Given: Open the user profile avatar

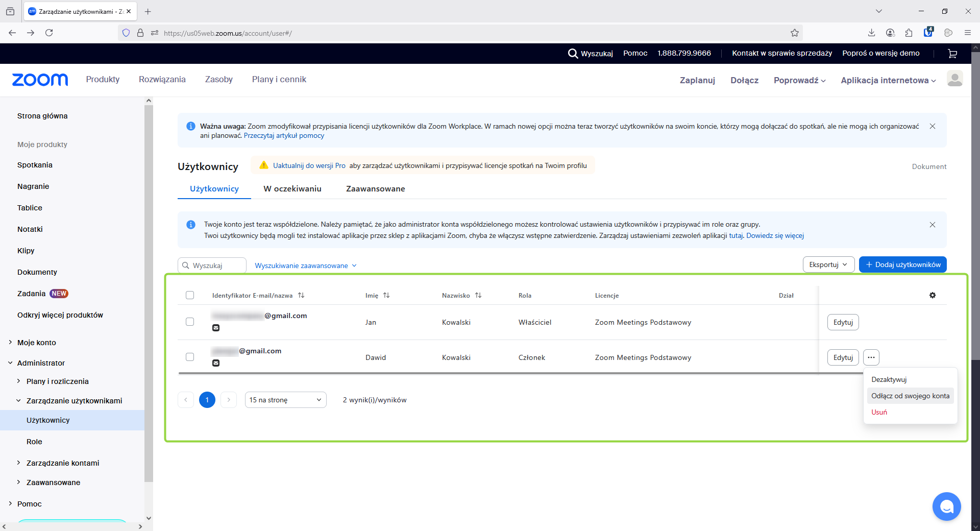Looking at the screenshot, I should click(954, 79).
